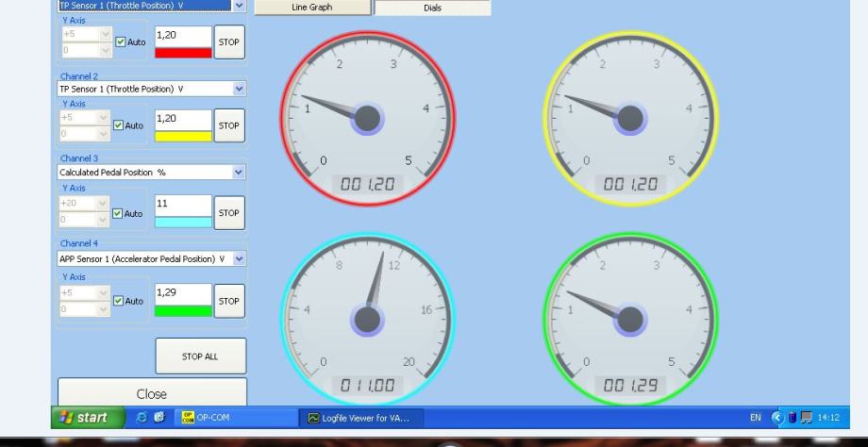Viewport: 868px width, 447px height.
Task: Click the Channel 2 value field showing 1,20
Action: 183,120
